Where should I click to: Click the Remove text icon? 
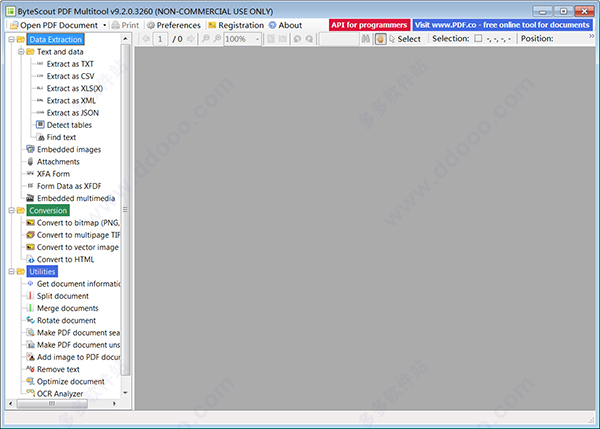[30, 369]
